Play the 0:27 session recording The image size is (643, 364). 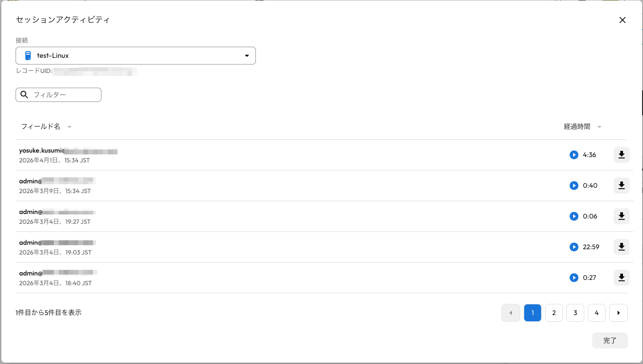click(x=574, y=278)
